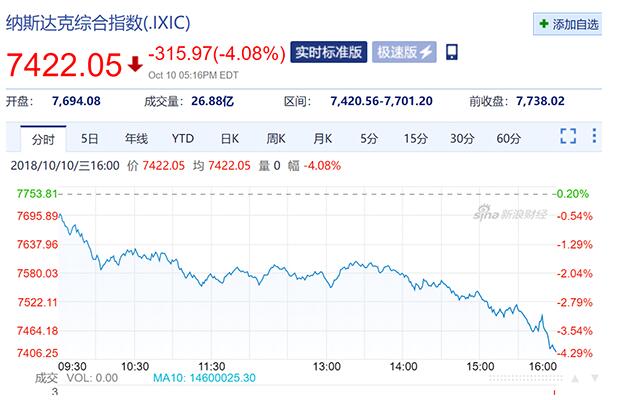Switch to 实时标准版 real-time standard version
Image resolution: width=619 pixels, height=400 pixels.
tap(328, 52)
